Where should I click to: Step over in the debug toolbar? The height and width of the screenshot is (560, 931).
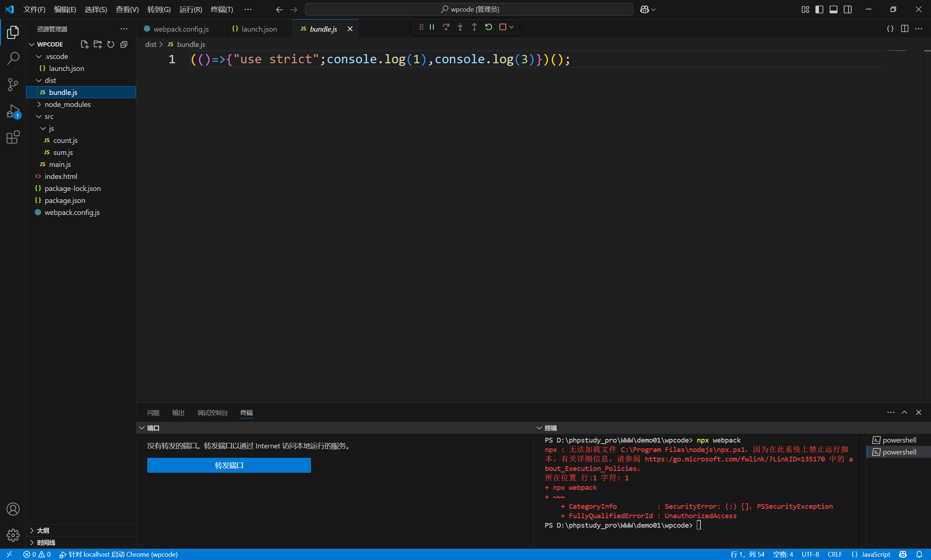coord(446,27)
